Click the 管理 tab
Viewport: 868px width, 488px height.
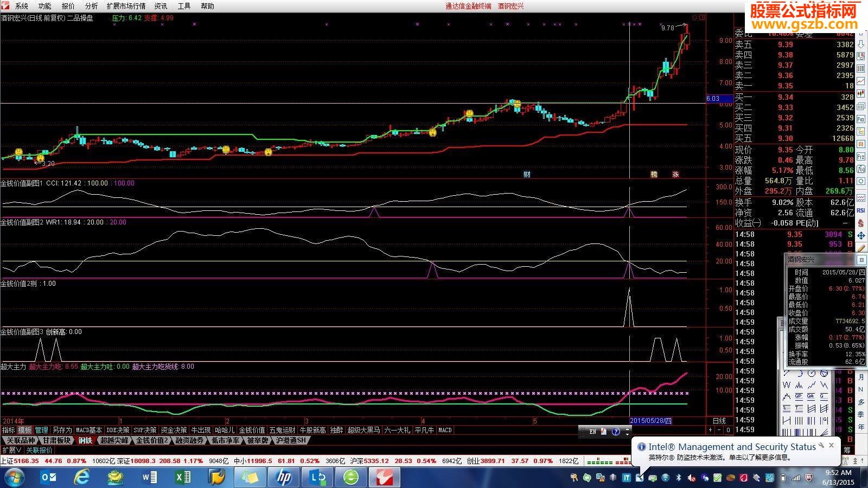coord(41,430)
